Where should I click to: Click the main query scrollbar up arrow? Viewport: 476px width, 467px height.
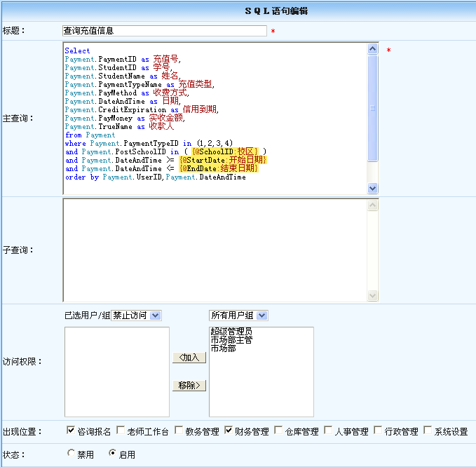(x=373, y=49)
